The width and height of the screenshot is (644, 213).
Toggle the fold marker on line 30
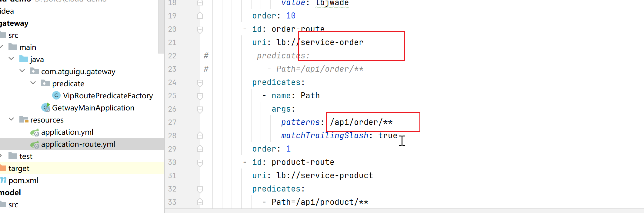tap(200, 163)
